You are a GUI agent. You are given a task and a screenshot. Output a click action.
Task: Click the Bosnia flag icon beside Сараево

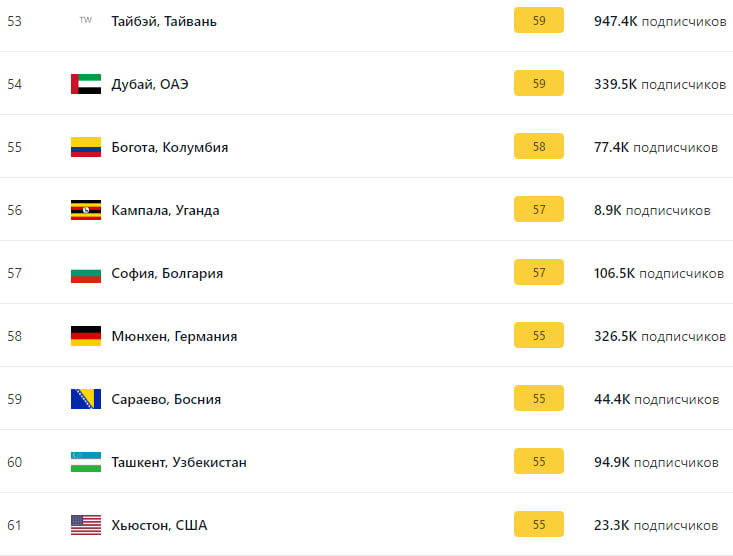click(86, 399)
